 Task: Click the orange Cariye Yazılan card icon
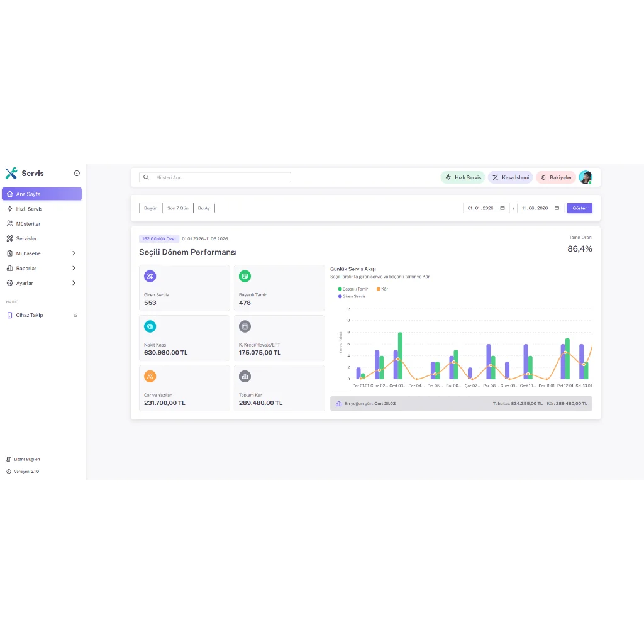click(150, 376)
